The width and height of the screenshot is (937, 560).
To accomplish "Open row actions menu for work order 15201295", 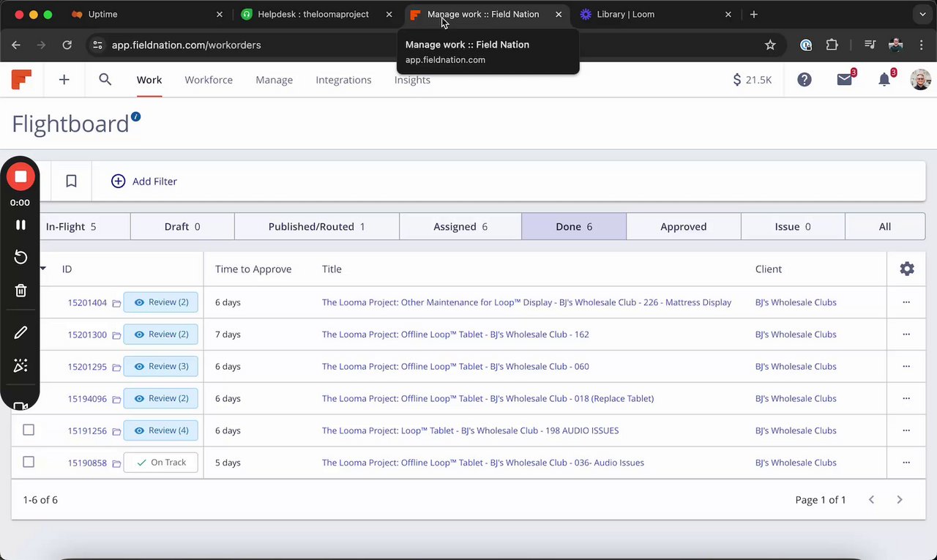I will tap(906, 367).
